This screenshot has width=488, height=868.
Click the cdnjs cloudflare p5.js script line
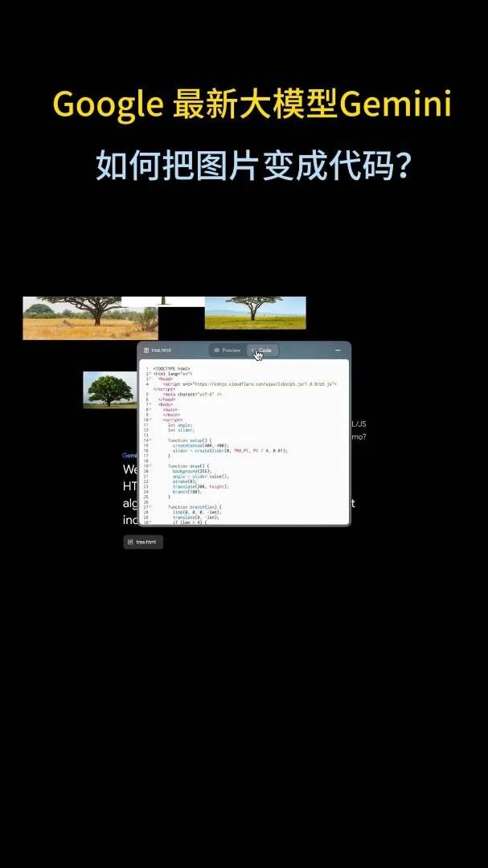pyautogui.click(x=249, y=383)
